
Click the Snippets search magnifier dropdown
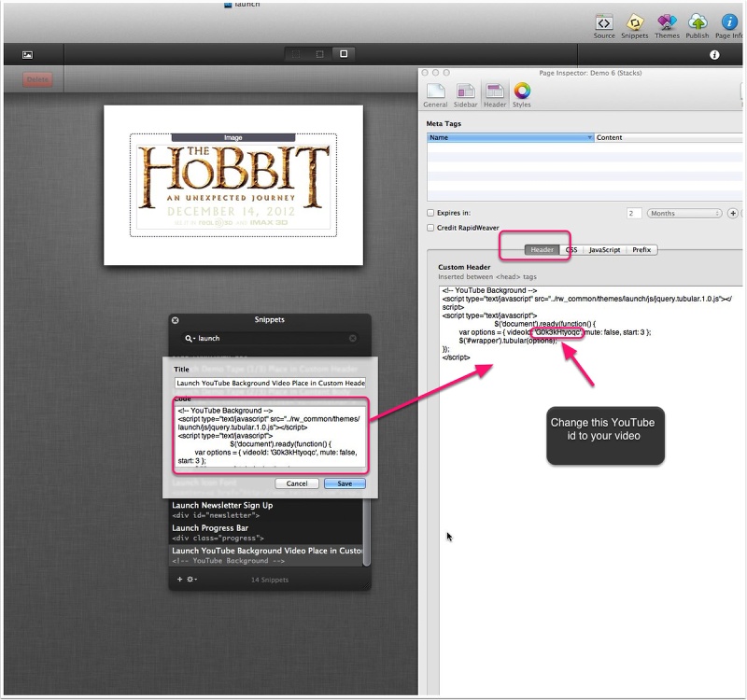190,339
